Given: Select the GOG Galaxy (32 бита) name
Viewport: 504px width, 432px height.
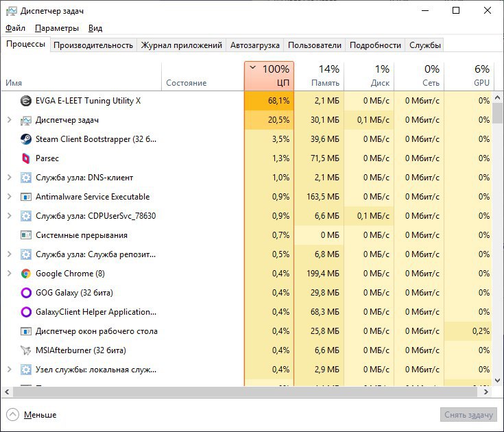Looking at the screenshot, I should [74, 293].
